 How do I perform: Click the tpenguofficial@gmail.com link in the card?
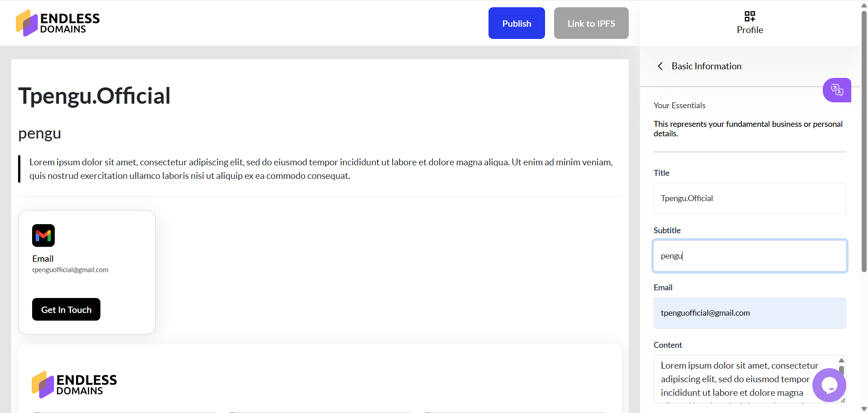71,270
